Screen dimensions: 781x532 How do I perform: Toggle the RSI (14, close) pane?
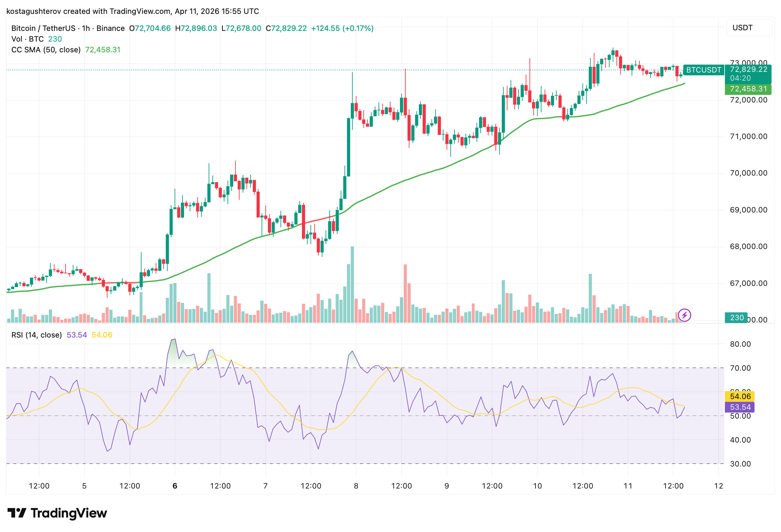pyautogui.click(x=36, y=335)
